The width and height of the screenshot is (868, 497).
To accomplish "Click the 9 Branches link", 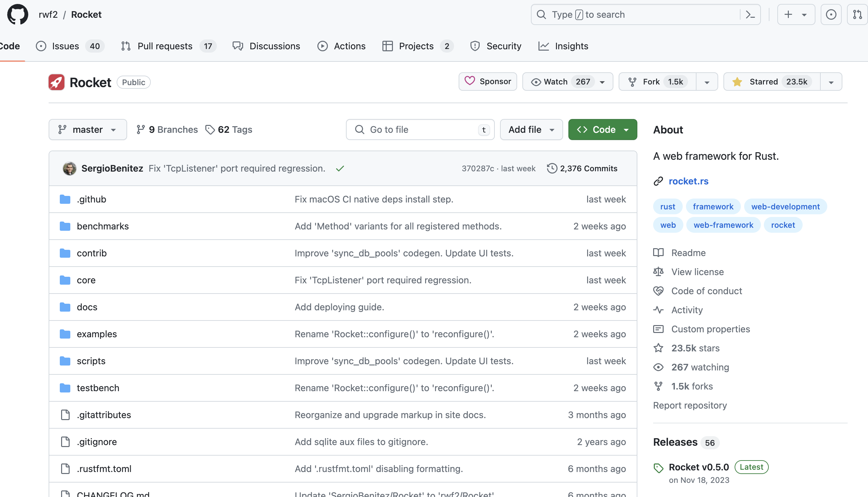I will point(167,130).
